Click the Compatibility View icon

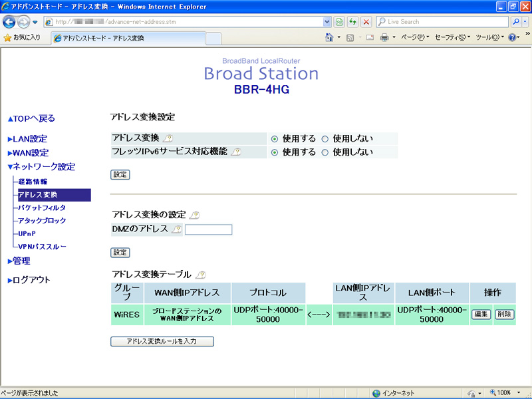339,22
